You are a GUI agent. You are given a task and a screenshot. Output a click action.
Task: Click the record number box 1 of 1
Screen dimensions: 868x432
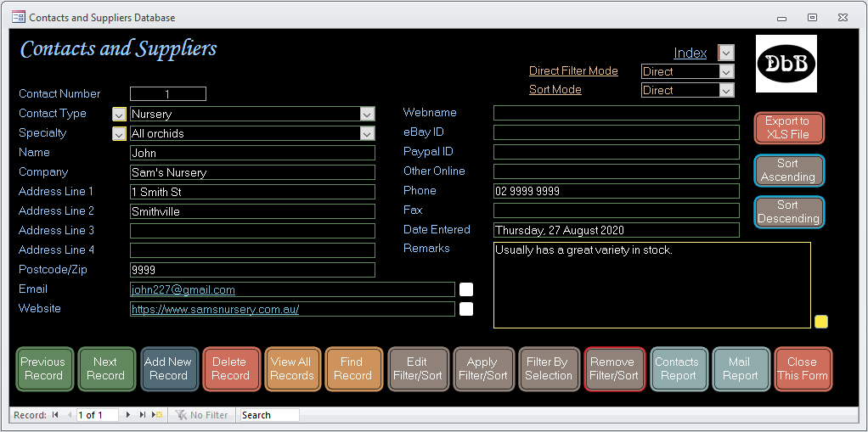pyautogui.click(x=98, y=415)
